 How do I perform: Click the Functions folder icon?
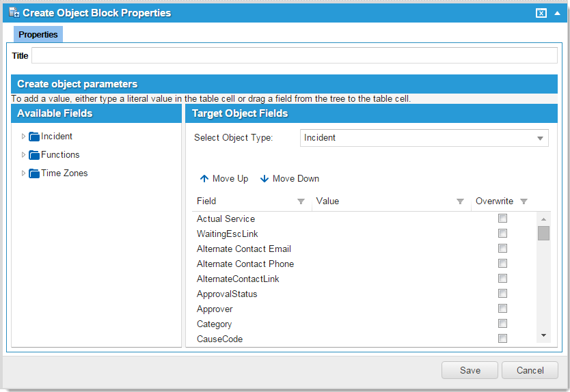pyautogui.click(x=34, y=155)
